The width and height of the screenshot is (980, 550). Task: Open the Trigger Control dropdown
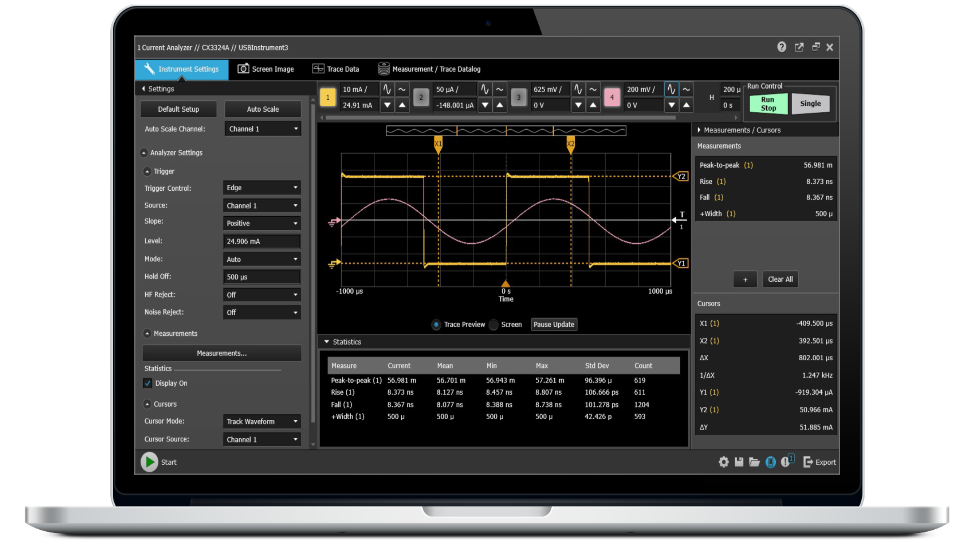pos(262,187)
